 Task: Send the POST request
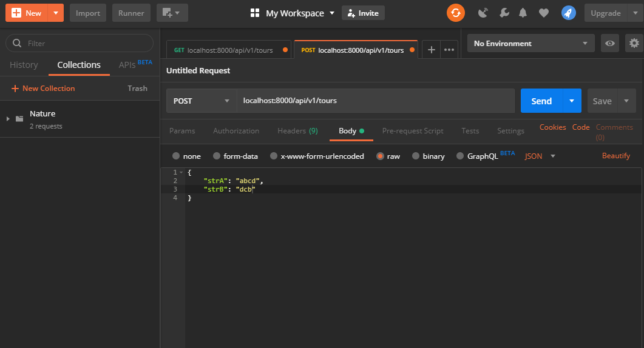click(x=541, y=101)
